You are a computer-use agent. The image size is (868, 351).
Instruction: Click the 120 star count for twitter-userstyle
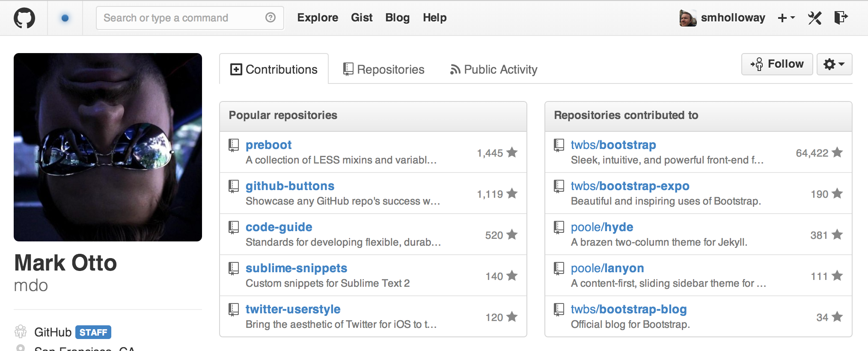[x=501, y=317]
